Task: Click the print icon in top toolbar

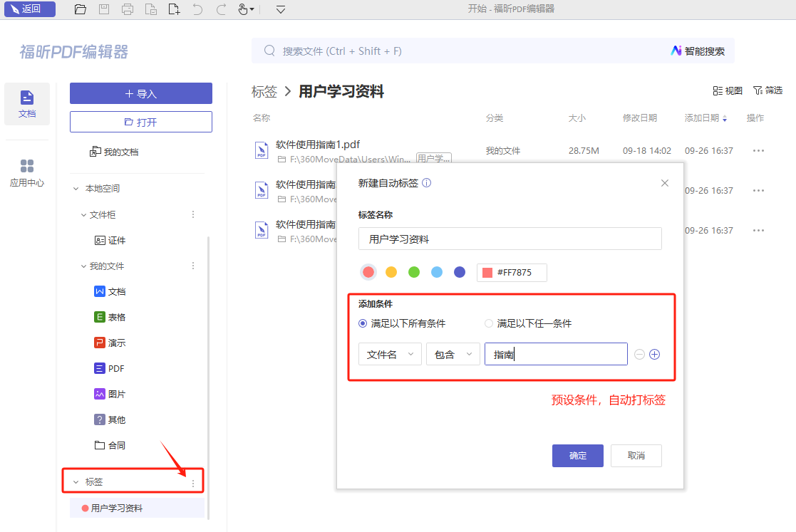Action: (x=128, y=9)
